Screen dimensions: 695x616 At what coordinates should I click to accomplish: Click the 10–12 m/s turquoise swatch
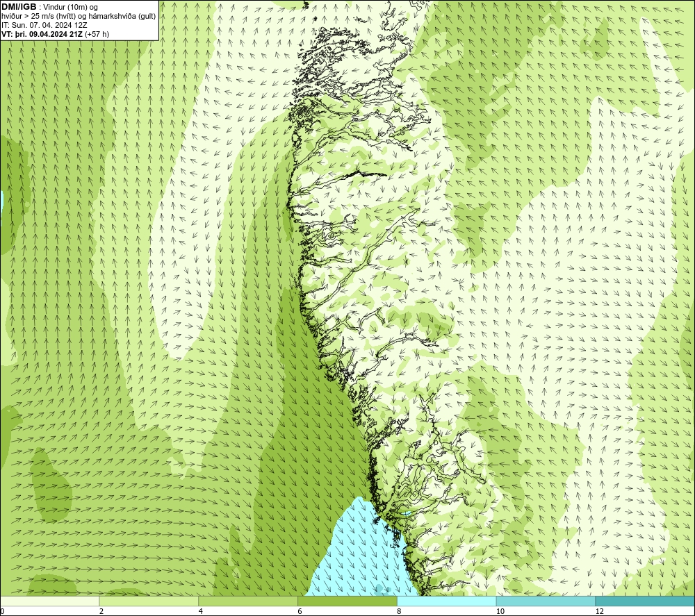tap(546, 601)
